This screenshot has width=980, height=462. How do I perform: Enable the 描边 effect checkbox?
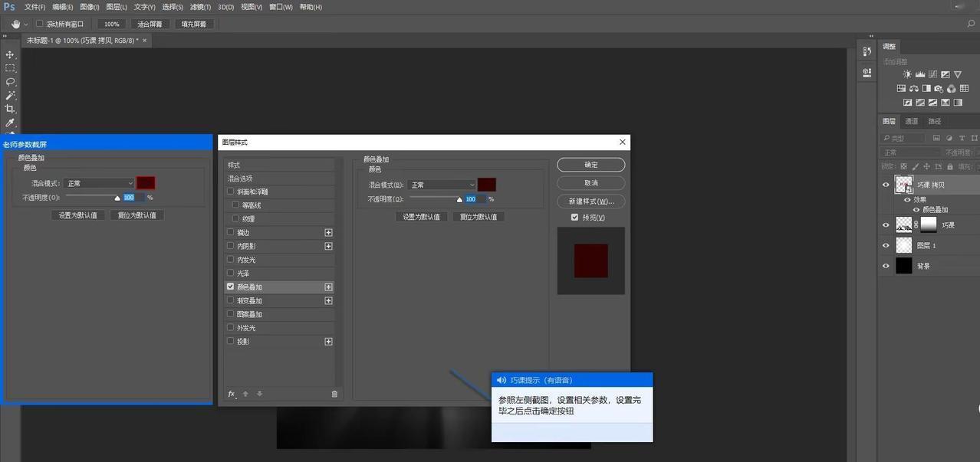tap(231, 232)
